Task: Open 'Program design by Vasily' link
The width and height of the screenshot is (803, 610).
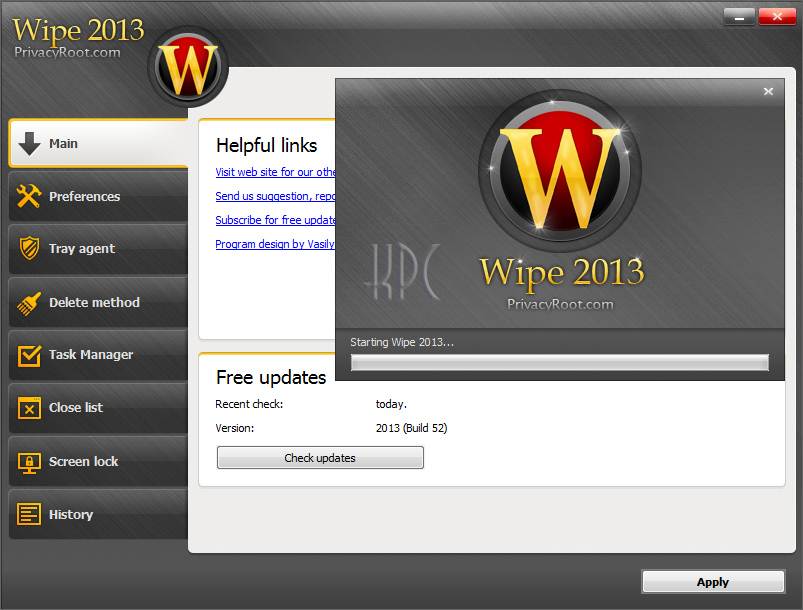Action: [x=275, y=244]
